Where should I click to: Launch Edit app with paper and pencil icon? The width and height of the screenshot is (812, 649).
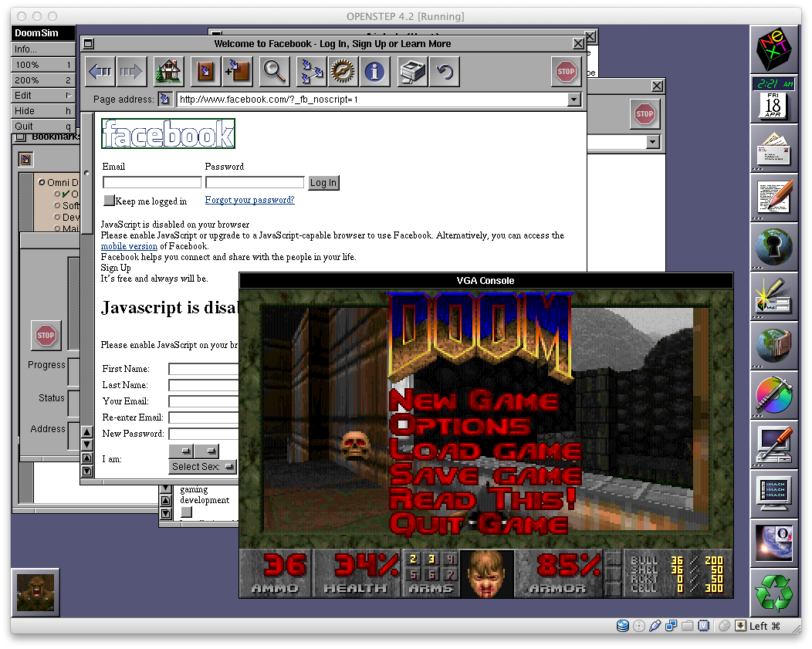coord(773,198)
